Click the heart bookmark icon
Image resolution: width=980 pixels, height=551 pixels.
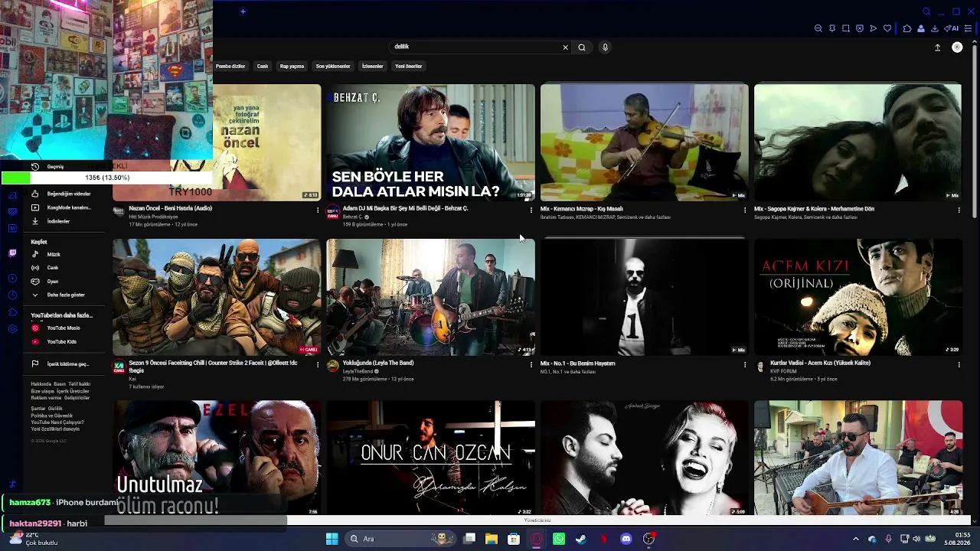887,28
